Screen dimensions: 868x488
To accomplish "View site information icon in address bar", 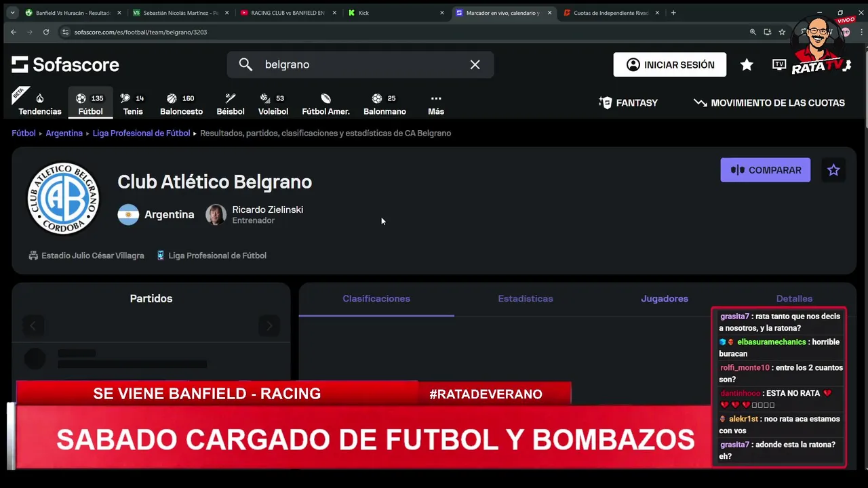I will (x=66, y=32).
